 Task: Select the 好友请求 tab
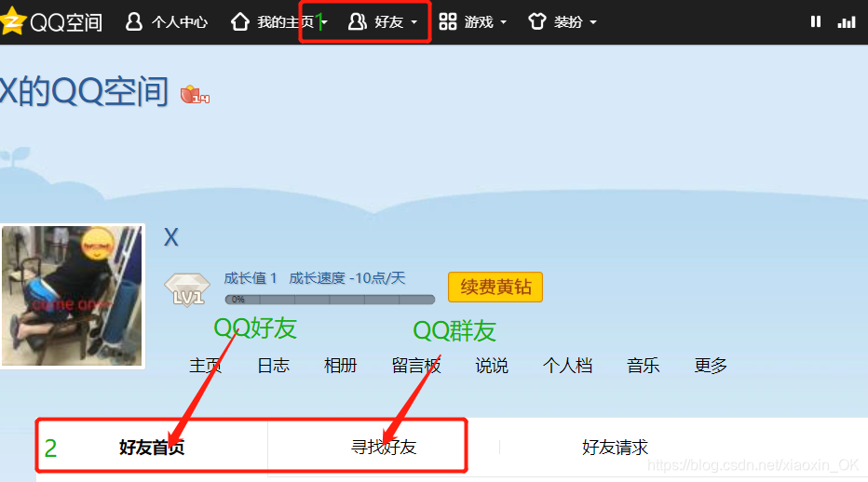[615, 448]
